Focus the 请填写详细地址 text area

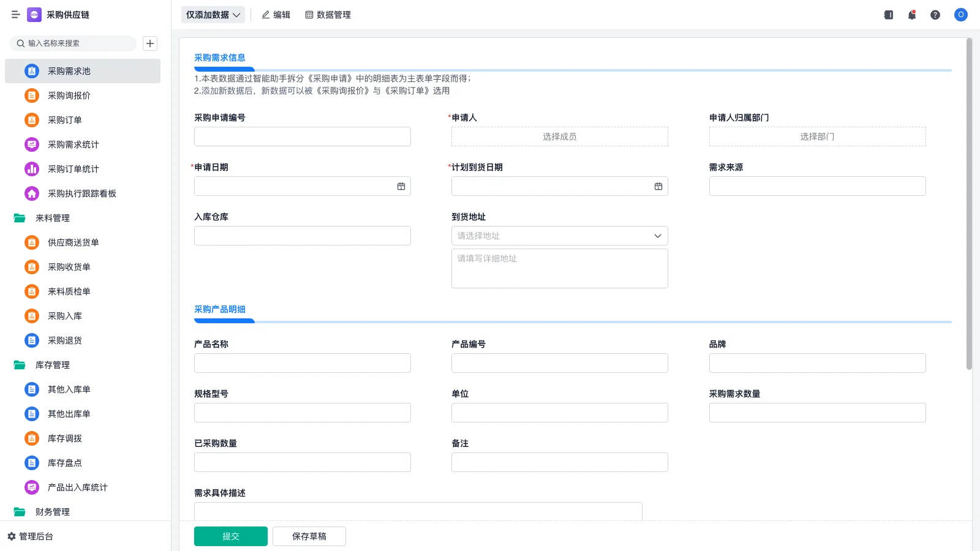[x=560, y=268]
